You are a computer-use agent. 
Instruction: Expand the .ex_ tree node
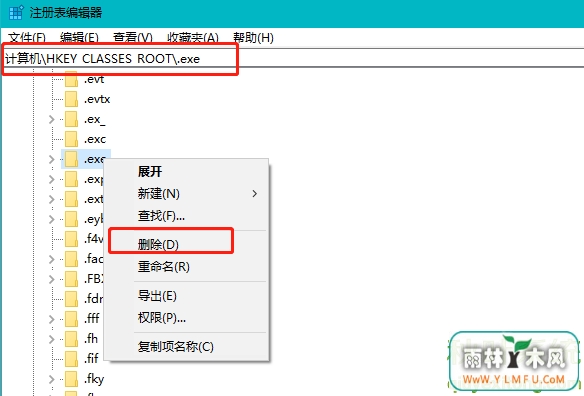click(x=51, y=119)
